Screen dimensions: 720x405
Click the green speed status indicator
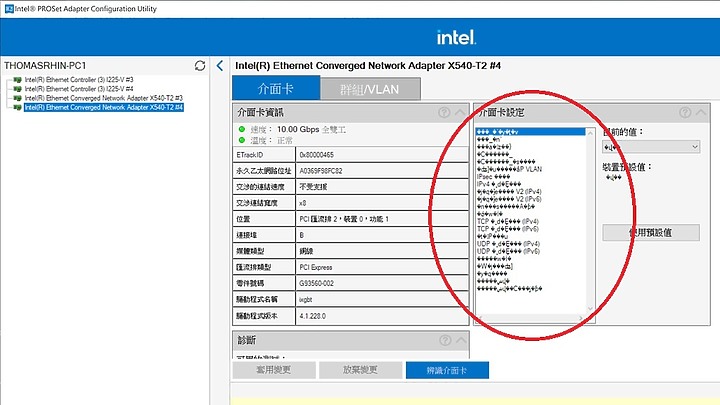[242, 129]
